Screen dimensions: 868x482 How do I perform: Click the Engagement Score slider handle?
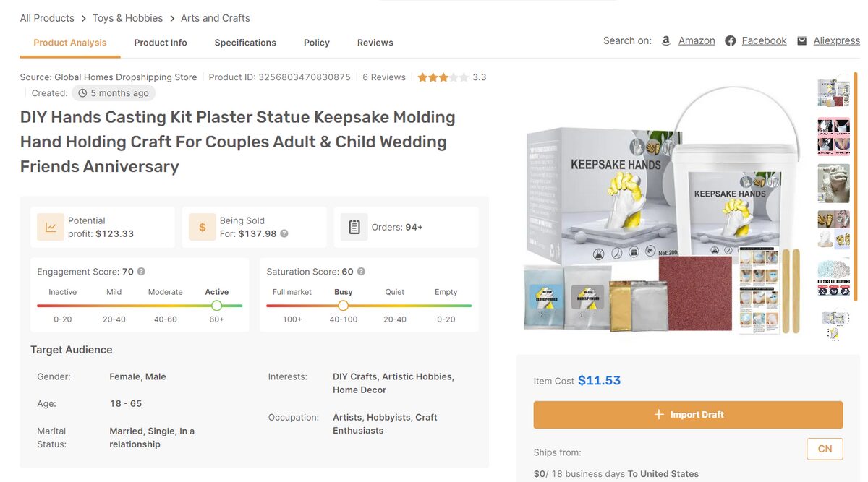coord(216,306)
